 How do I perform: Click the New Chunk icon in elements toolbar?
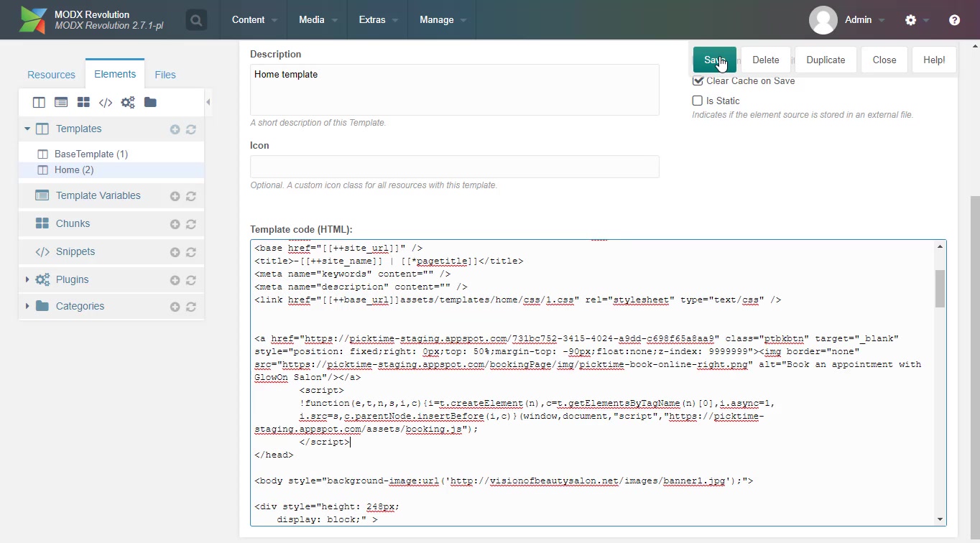pyautogui.click(x=83, y=103)
